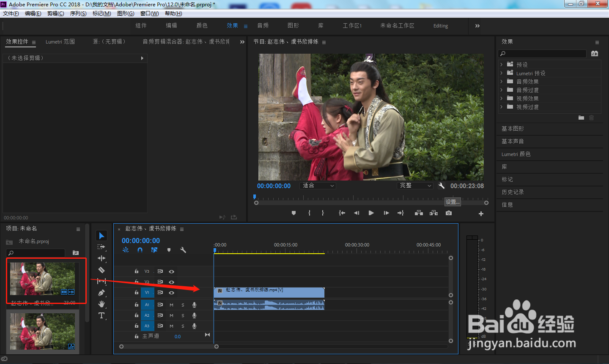Open the 剪辑 menu
This screenshot has height=364, width=609.
point(55,14)
